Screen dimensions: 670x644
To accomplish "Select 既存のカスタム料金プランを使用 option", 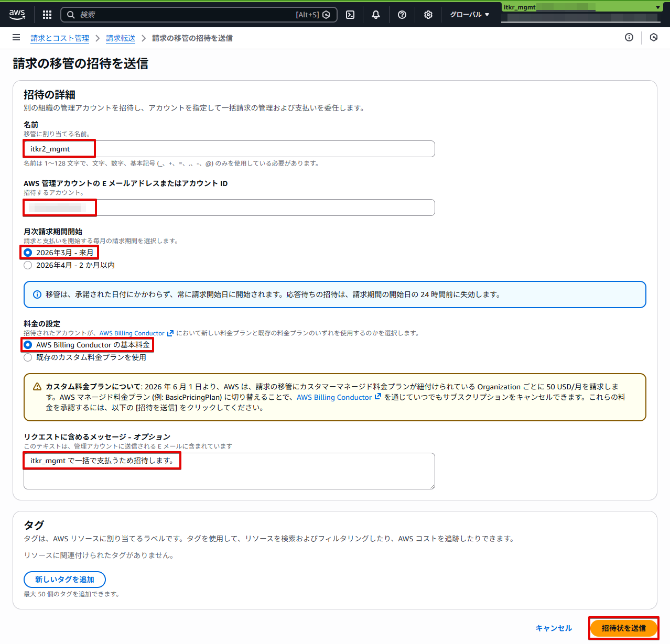I will click(28, 357).
